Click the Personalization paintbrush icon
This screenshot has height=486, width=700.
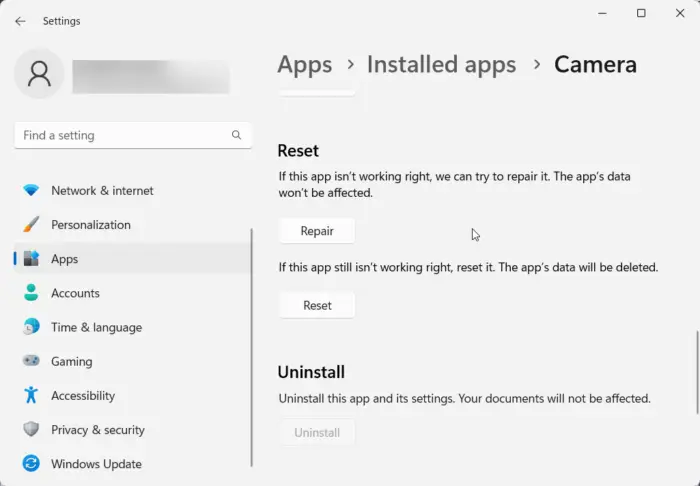(31, 224)
